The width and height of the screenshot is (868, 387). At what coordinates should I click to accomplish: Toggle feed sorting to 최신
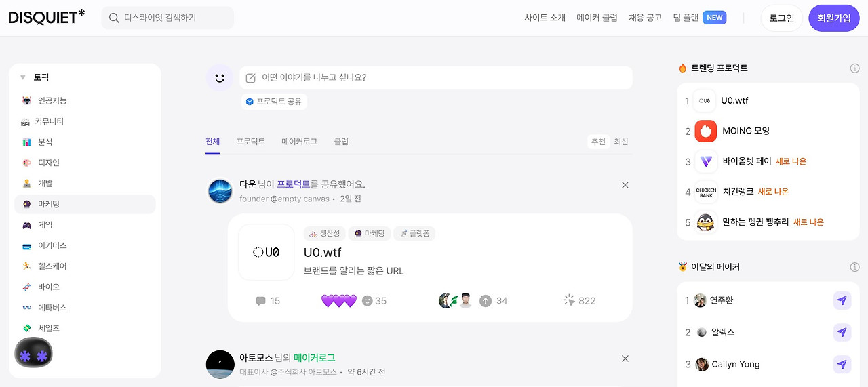click(621, 142)
